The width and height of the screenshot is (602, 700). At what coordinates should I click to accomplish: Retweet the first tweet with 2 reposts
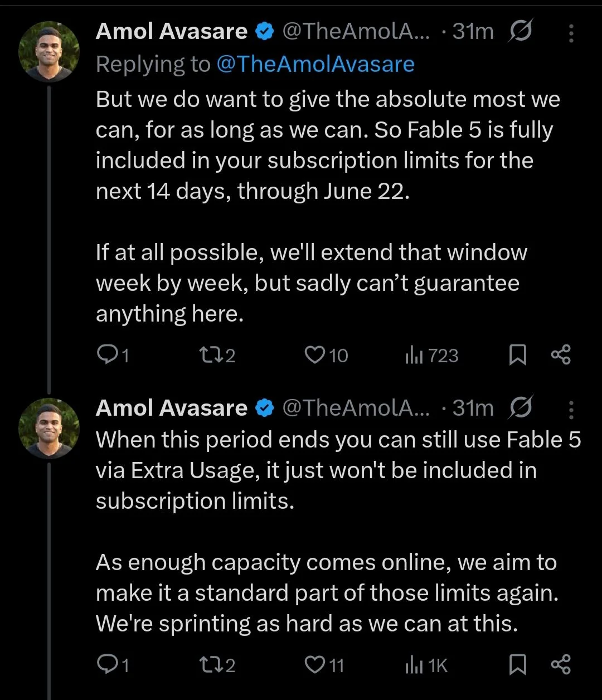click(217, 355)
